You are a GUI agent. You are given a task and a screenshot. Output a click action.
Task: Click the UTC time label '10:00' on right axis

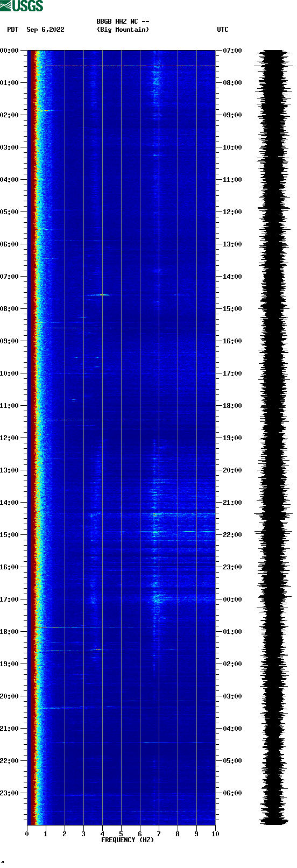232,147
